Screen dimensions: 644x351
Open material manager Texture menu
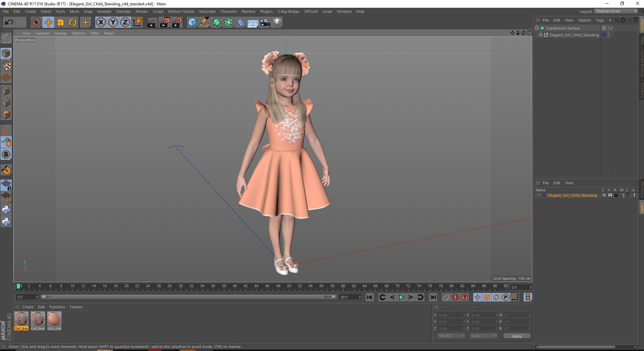pyautogui.click(x=76, y=307)
